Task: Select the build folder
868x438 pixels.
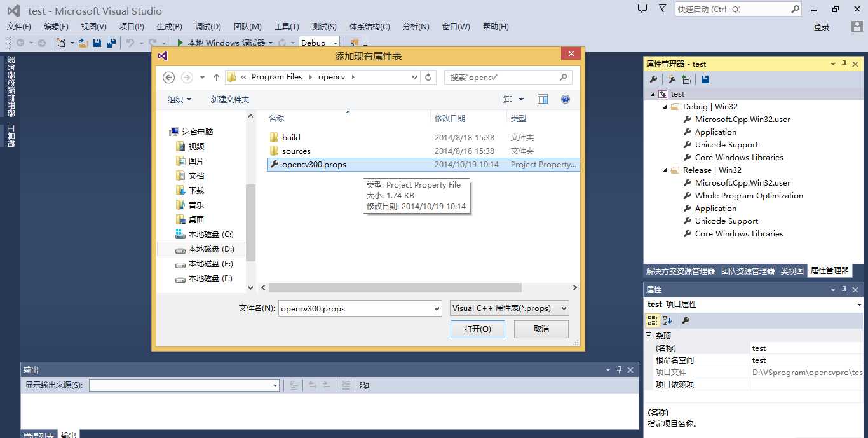Action: click(291, 137)
